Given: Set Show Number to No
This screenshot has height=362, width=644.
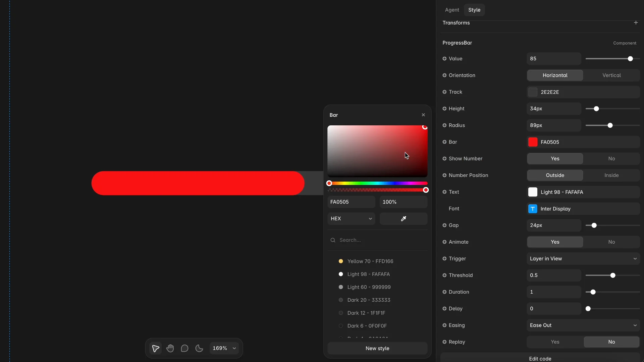Looking at the screenshot, I should pyautogui.click(x=611, y=159).
